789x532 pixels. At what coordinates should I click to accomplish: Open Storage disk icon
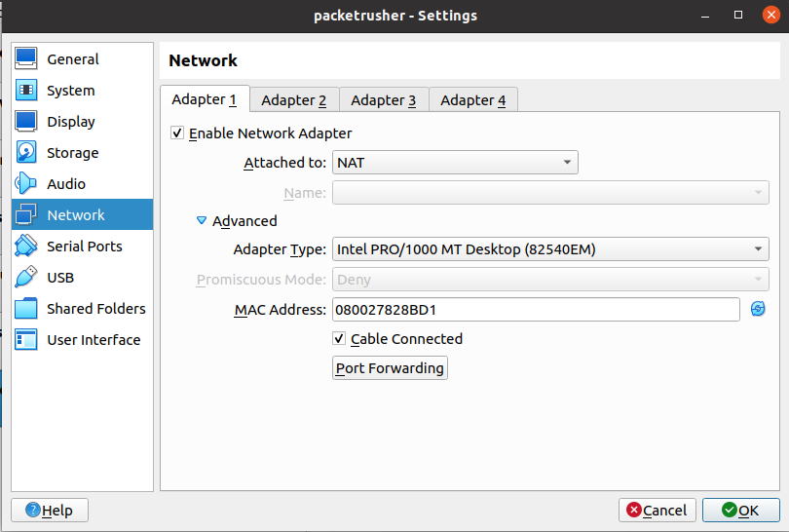tap(25, 153)
